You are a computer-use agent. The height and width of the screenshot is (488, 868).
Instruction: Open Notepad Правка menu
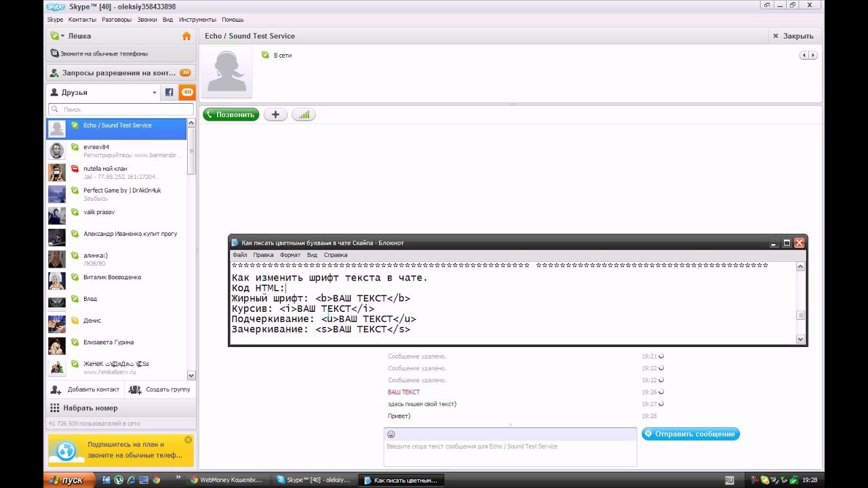263,255
